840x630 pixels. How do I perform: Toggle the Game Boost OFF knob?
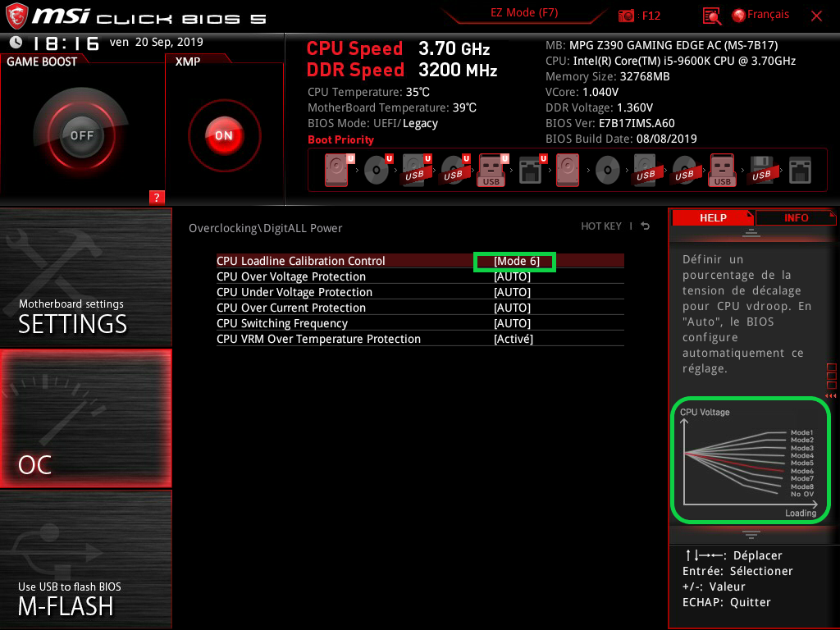pos(81,135)
